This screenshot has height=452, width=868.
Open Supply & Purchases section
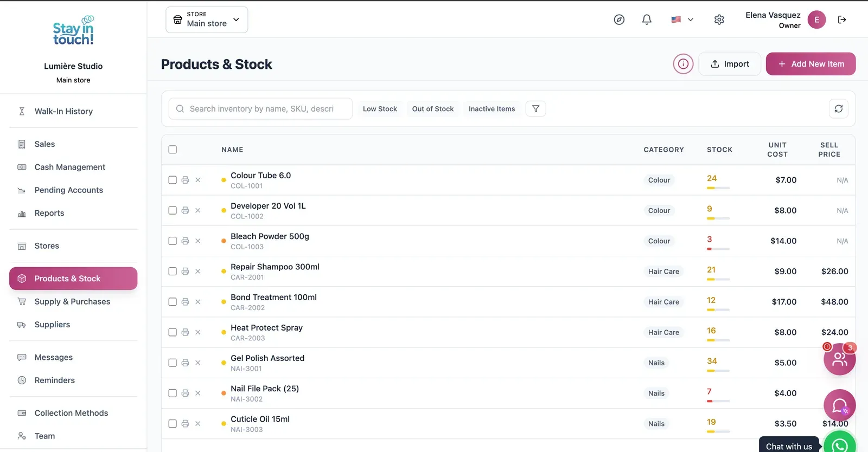73,301
